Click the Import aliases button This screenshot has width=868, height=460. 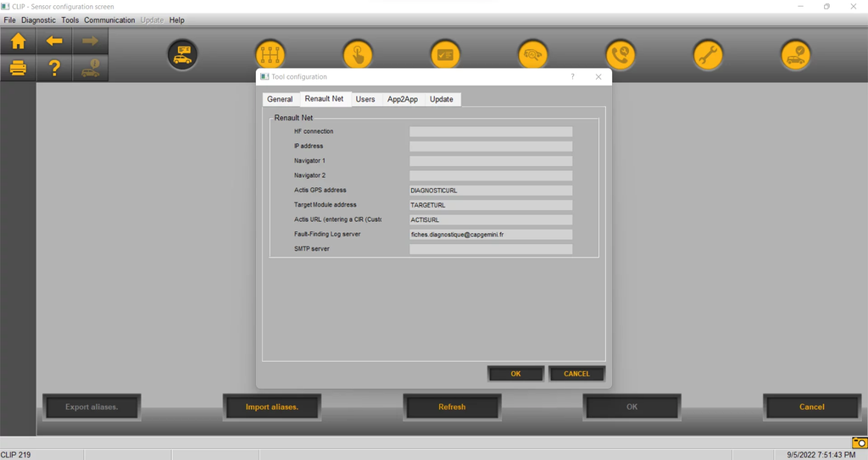pos(272,407)
